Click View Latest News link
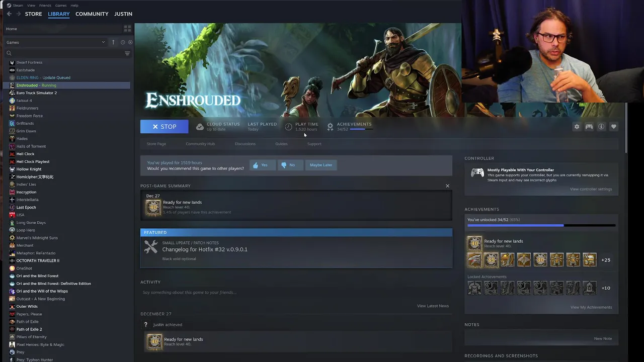The height and width of the screenshot is (362, 644). 433,306
